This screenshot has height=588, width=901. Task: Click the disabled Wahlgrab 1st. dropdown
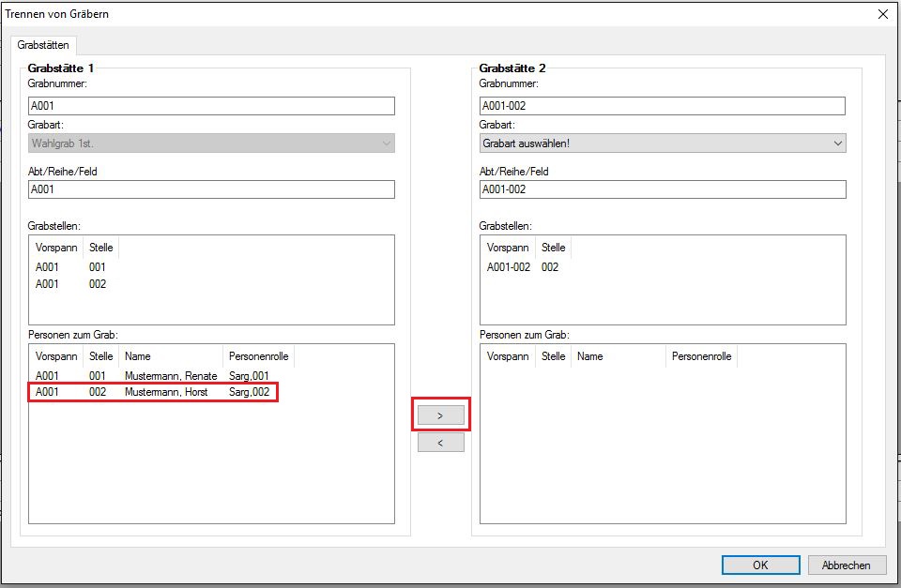tap(211, 143)
